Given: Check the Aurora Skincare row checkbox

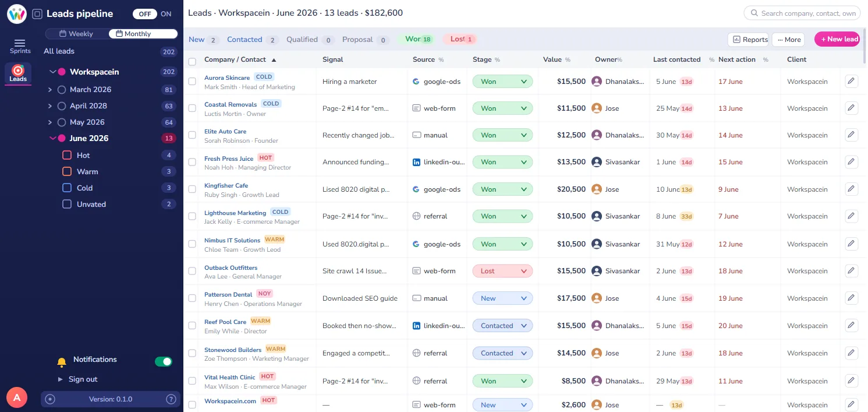Looking at the screenshot, I should tap(192, 82).
